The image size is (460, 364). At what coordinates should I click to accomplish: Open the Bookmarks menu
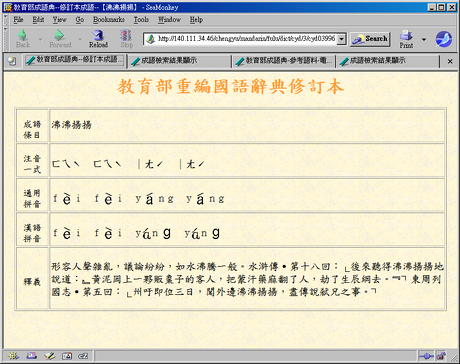pos(109,20)
